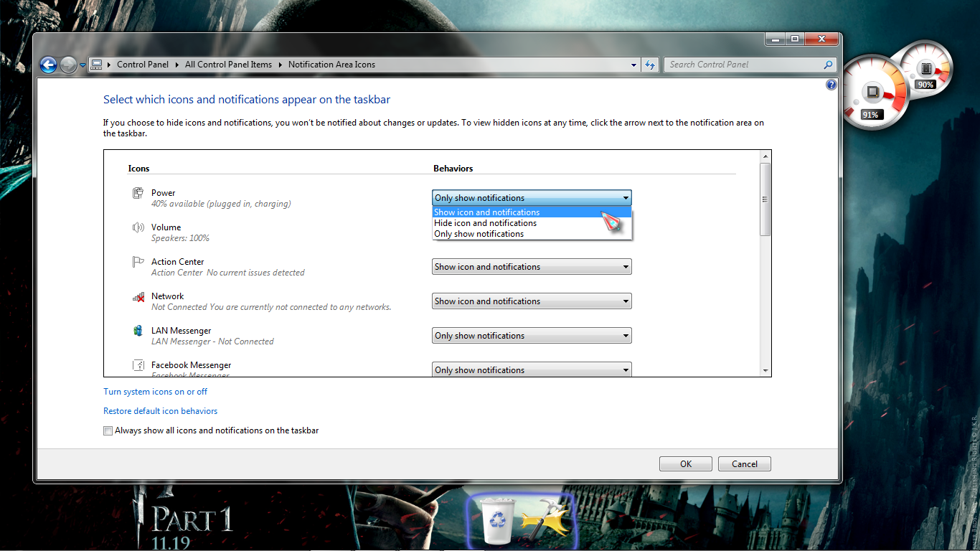Click the Network disconnected icon
Viewport: 980px width, 551px height.
click(x=138, y=296)
